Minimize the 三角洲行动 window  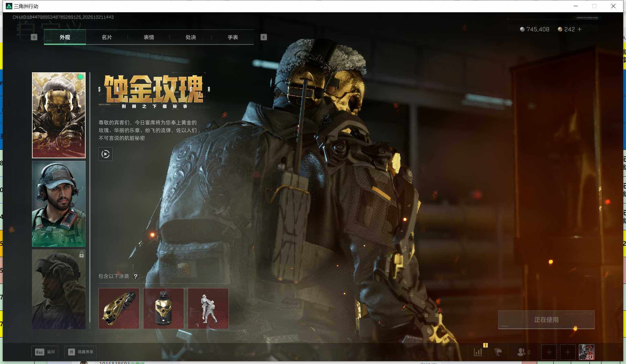[576, 6]
